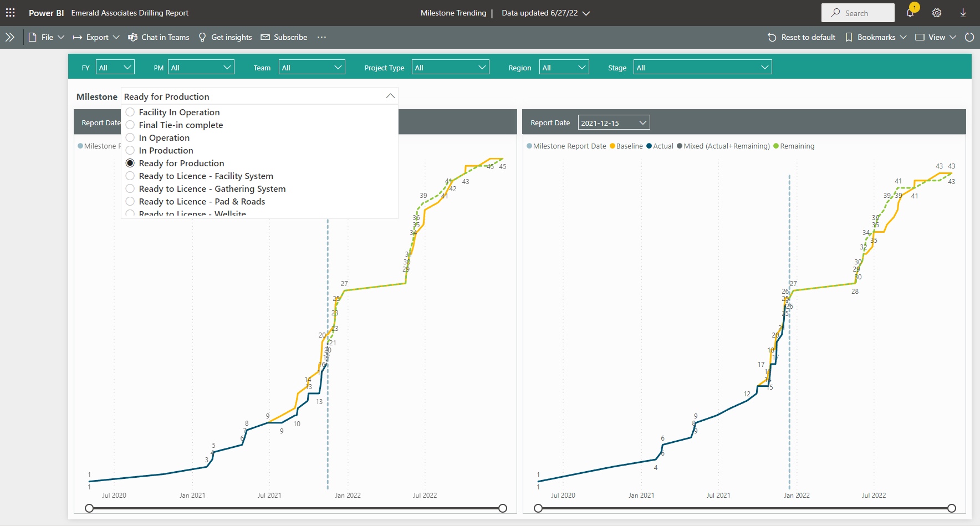The image size is (980, 526).
Task: Select the In Production radio option
Action: 130,150
